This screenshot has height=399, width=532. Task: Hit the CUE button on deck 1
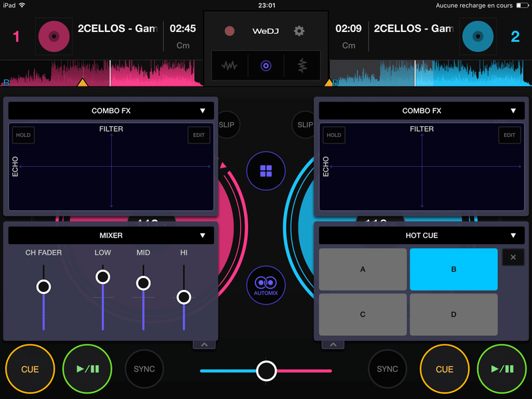click(x=30, y=369)
